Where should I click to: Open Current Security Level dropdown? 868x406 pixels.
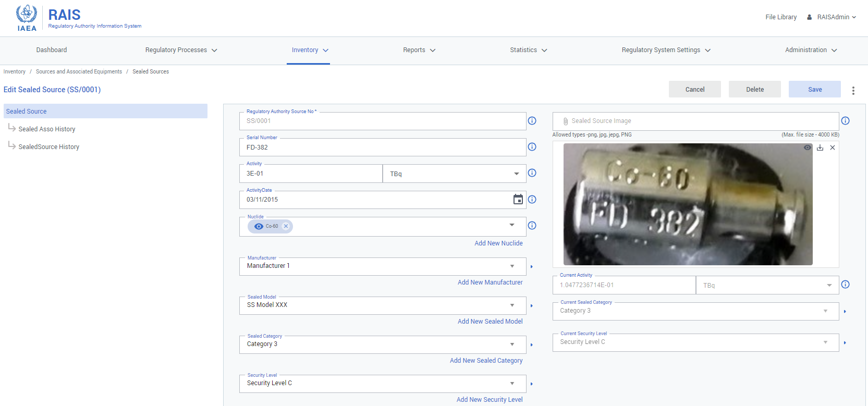click(695, 342)
